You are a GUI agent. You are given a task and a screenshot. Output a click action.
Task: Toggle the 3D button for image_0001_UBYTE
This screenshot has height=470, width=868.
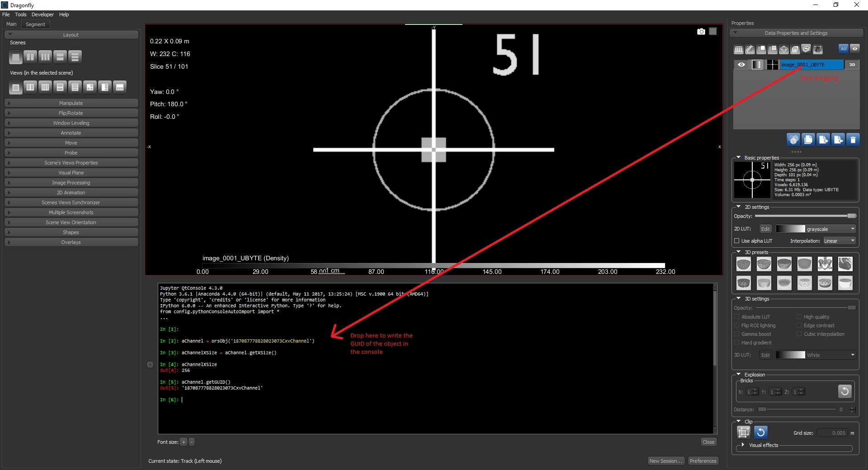852,65
